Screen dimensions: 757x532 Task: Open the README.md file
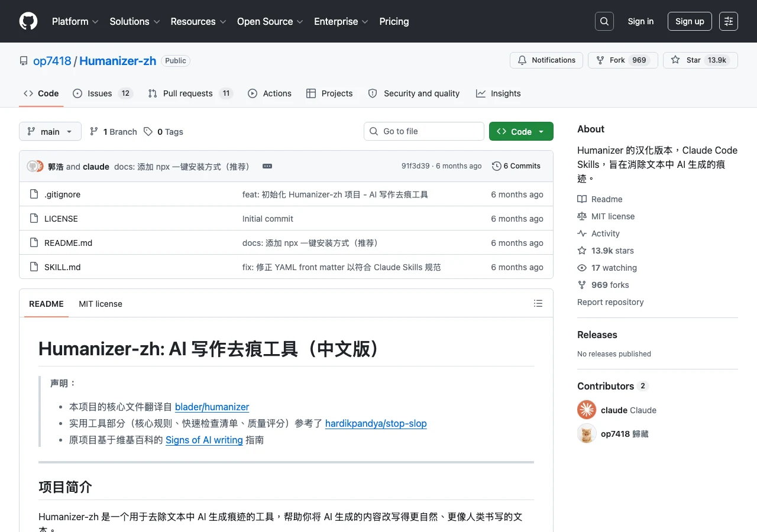(x=68, y=243)
